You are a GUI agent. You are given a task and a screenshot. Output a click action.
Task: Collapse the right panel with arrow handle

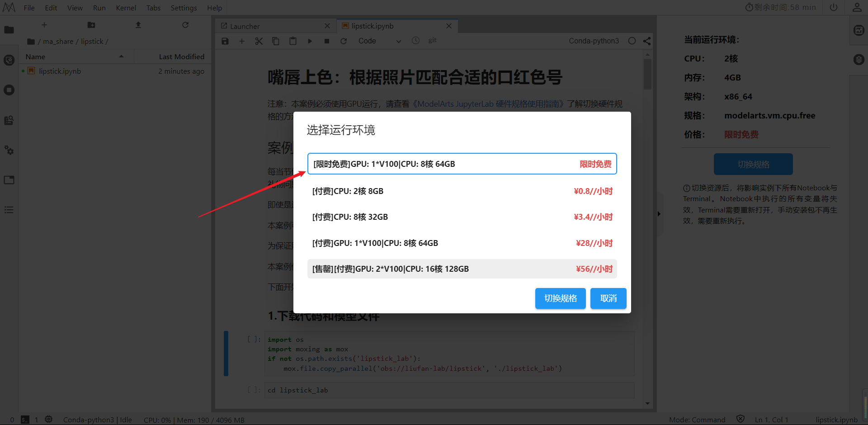659,214
